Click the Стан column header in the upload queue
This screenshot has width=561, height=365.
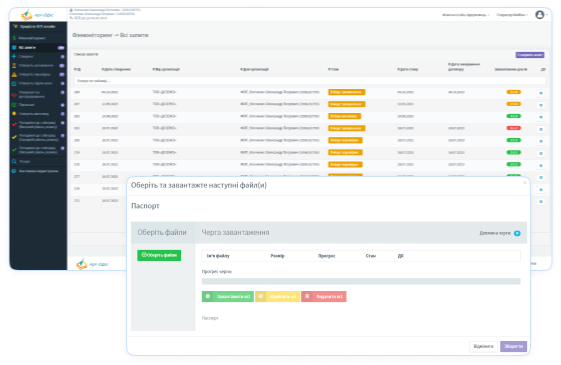point(371,256)
